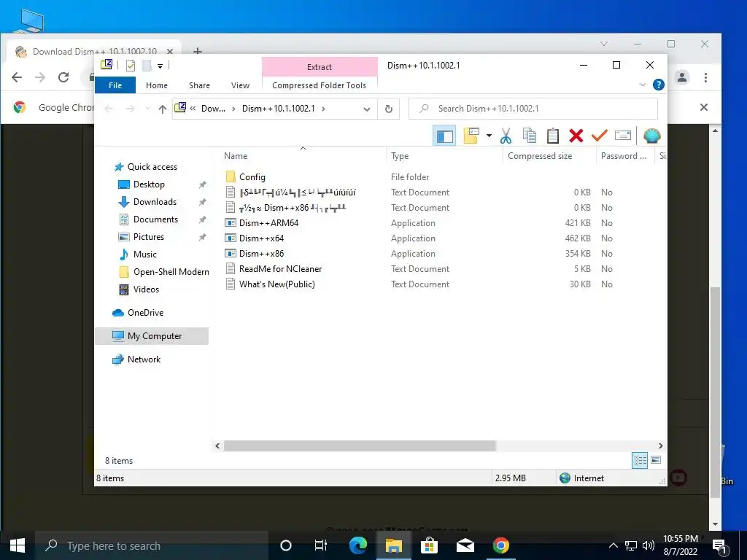Select Compressed Folder Tools tab
The image size is (747, 560).
click(320, 85)
